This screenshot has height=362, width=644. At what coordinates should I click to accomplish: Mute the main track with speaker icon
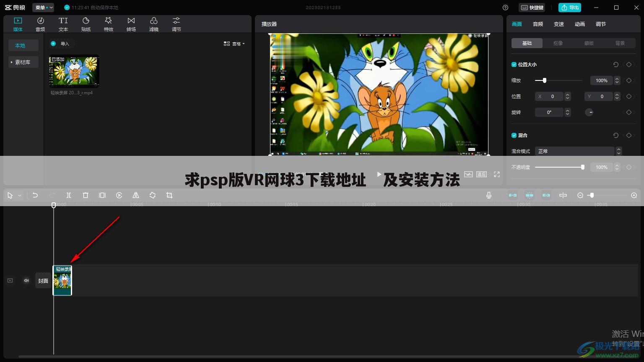(x=26, y=281)
